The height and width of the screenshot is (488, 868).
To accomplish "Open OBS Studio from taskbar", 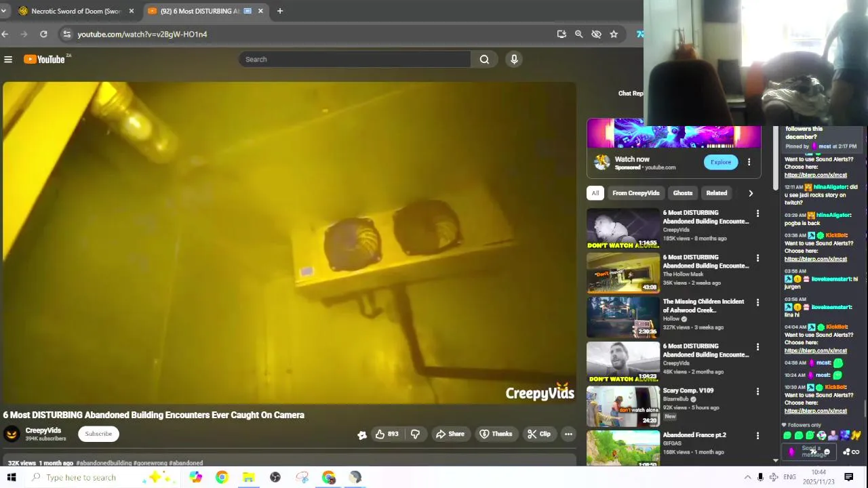I will tap(275, 477).
